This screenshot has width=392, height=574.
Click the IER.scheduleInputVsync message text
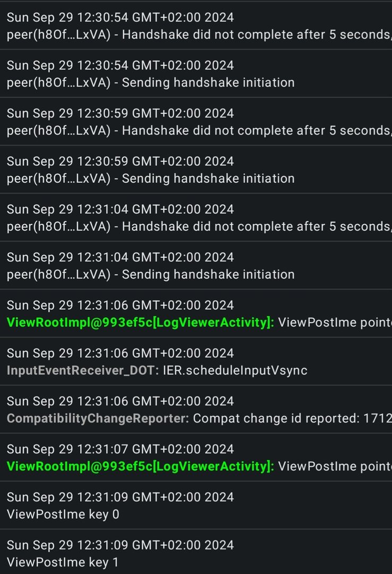[235, 370]
